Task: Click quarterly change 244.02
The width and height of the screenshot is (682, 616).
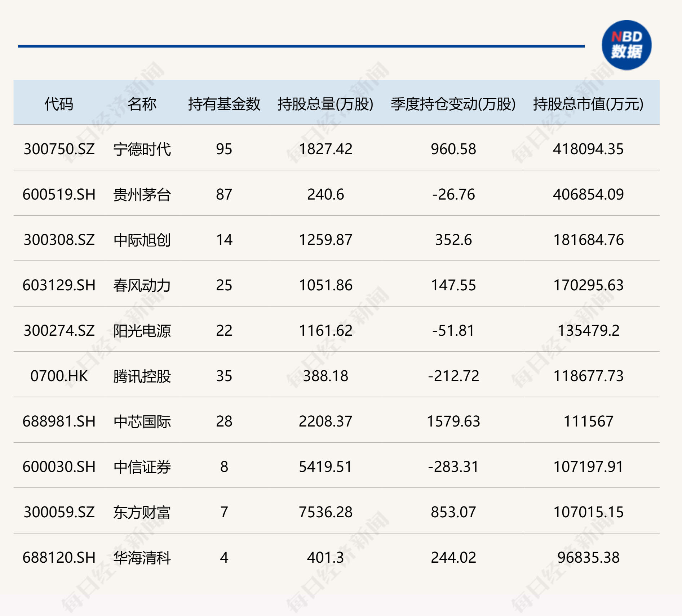Action: pos(453,558)
